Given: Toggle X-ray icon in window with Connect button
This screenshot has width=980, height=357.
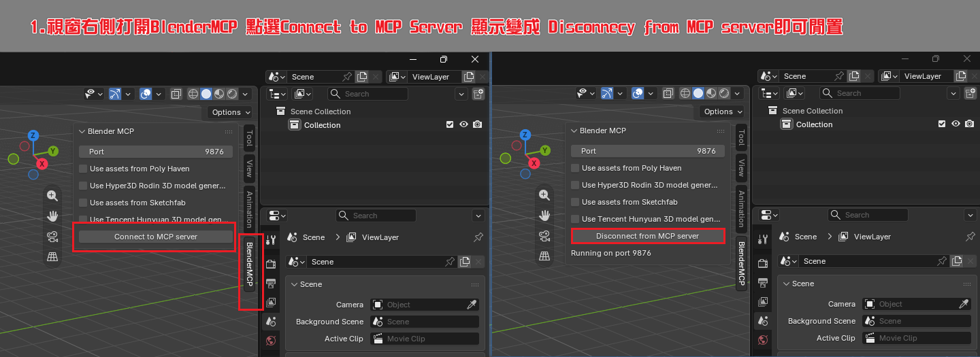Looking at the screenshot, I should 176,94.
